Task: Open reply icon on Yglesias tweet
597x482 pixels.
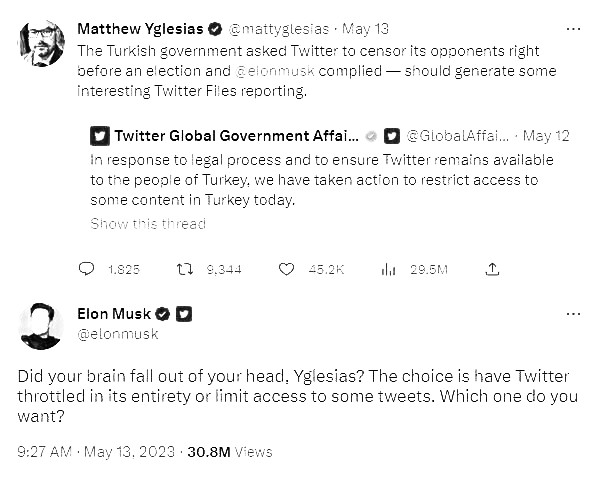Action: (86, 269)
